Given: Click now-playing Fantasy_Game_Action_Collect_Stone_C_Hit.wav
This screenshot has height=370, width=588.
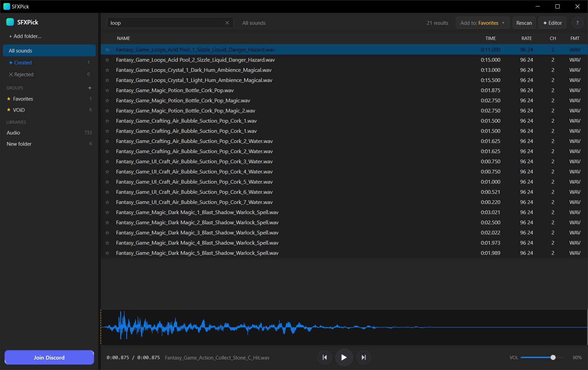Looking at the screenshot, I should point(217,357).
